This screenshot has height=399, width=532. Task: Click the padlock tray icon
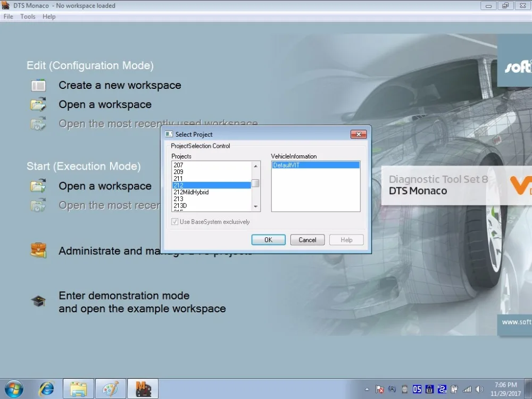(x=429, y=389)
